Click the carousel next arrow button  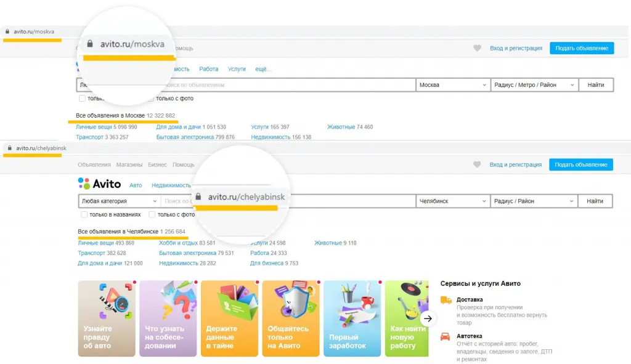[429, 318]
